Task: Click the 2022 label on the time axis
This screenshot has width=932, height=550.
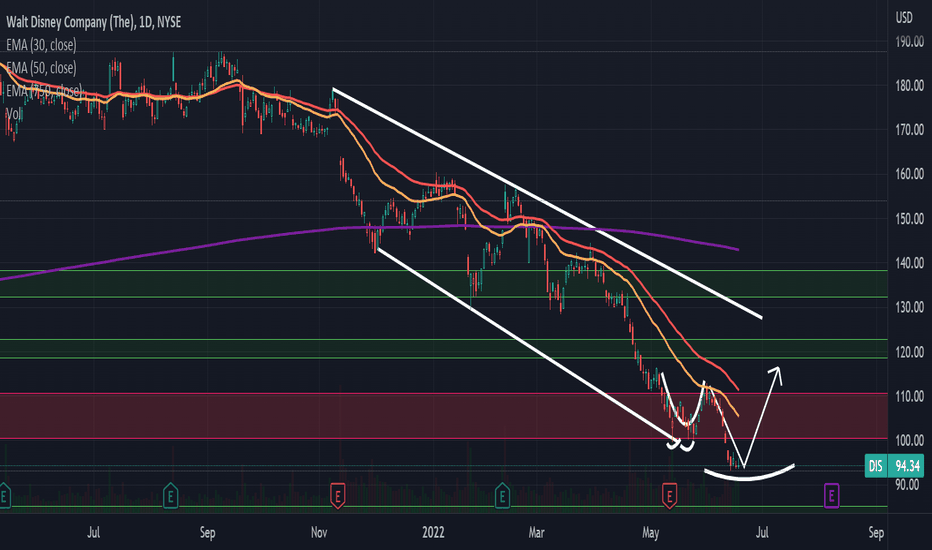Action: click(x=433, y=532)
